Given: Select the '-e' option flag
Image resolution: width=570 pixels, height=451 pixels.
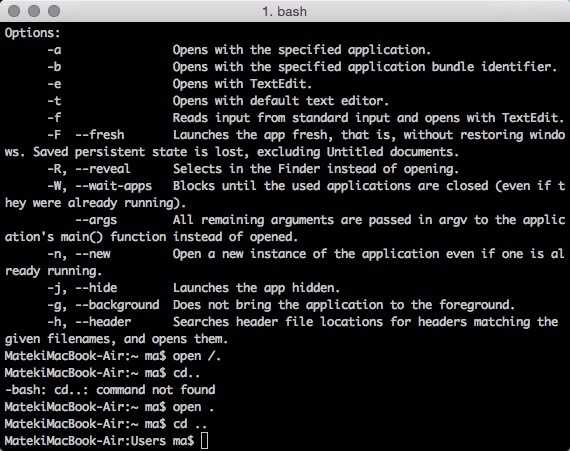Looking at the screenshot, I should [54, 84].
